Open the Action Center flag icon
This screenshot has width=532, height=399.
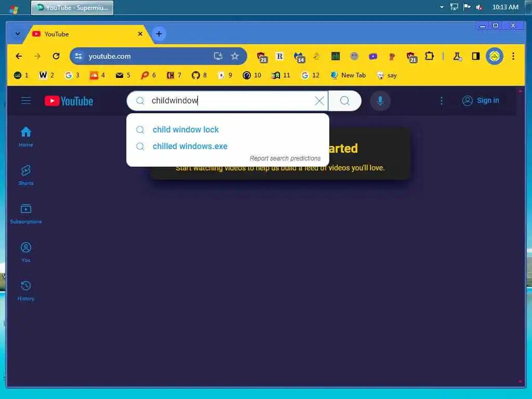(467, 7)
